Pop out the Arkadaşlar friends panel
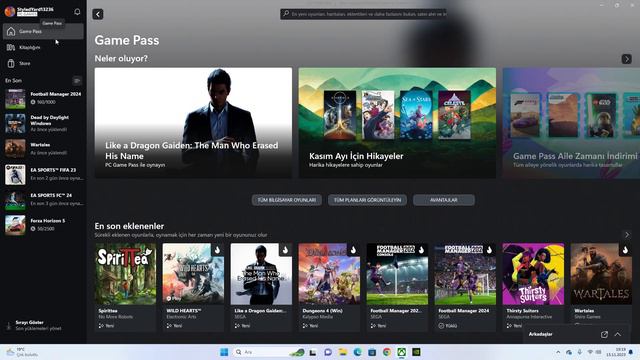 click(x=604, y=334)
